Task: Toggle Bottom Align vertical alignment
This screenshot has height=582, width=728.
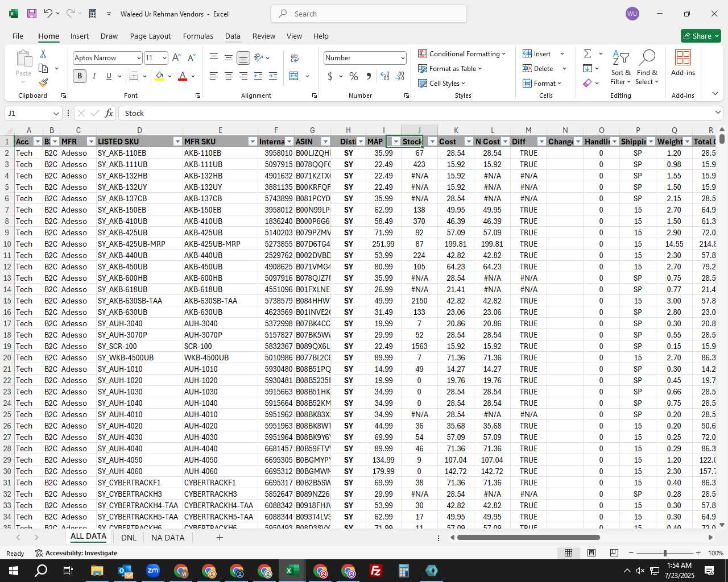Action: [x=243, y=58]
